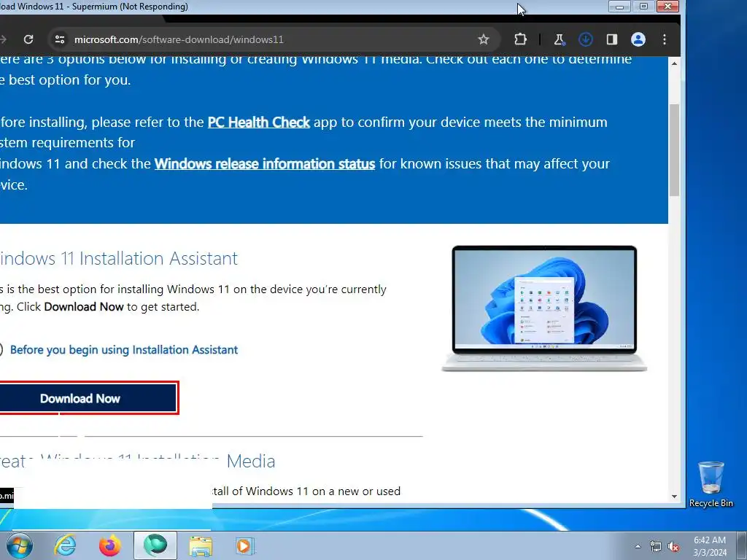Open Windows release information status link
Image resolution: width=747 pixels, height=560 pixels.
click(265, 164)
